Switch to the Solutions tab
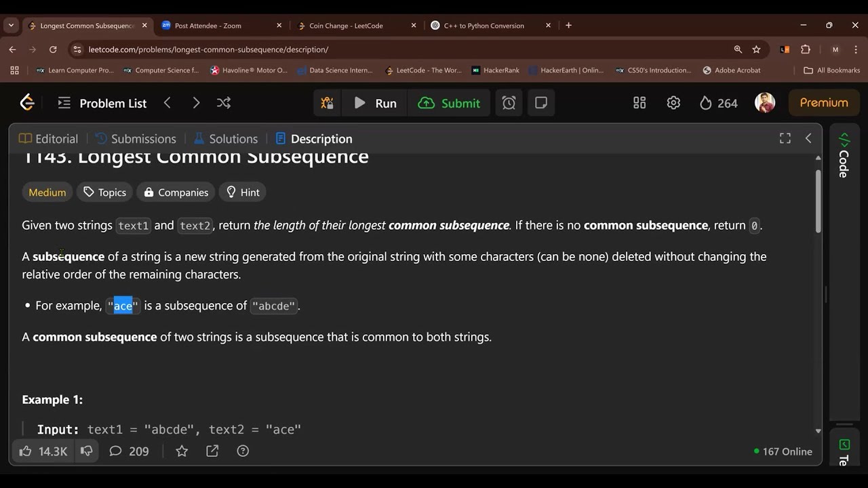Image resolution: width=868 pixels, height=488 pixels. pos(226,139)
